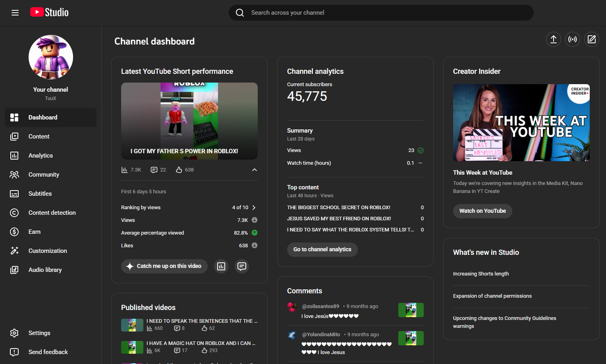The image size is (606, 364).
Task: Open comments icon beside Catch me up
Action: point(242,266)
